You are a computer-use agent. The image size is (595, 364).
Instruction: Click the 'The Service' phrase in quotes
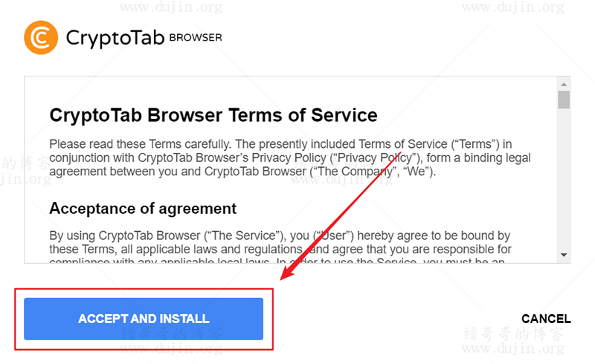244,235
